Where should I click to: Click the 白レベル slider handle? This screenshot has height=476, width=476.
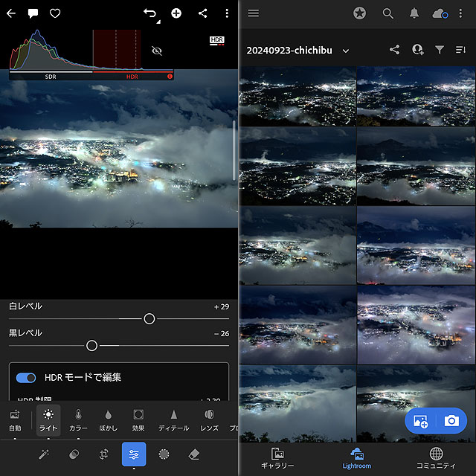149,318
